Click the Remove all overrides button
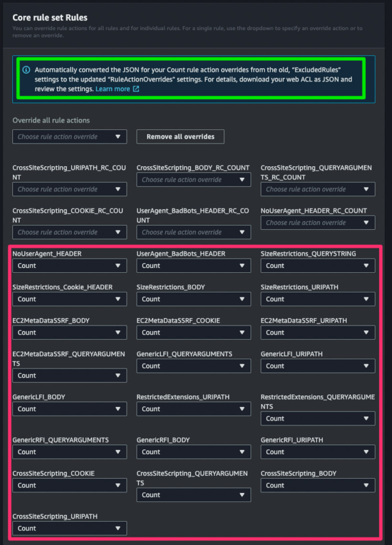Image resolution: width=392 pixels, height=545 pixels. pos(180,137)
